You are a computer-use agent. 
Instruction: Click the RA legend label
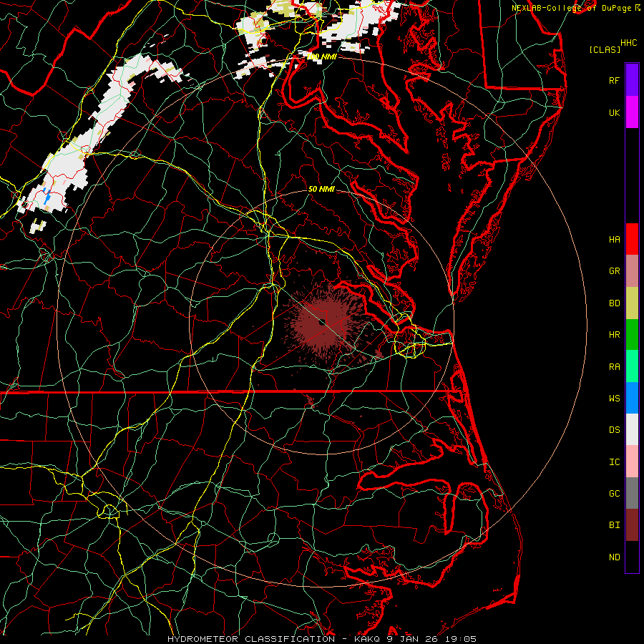point(614,367)
